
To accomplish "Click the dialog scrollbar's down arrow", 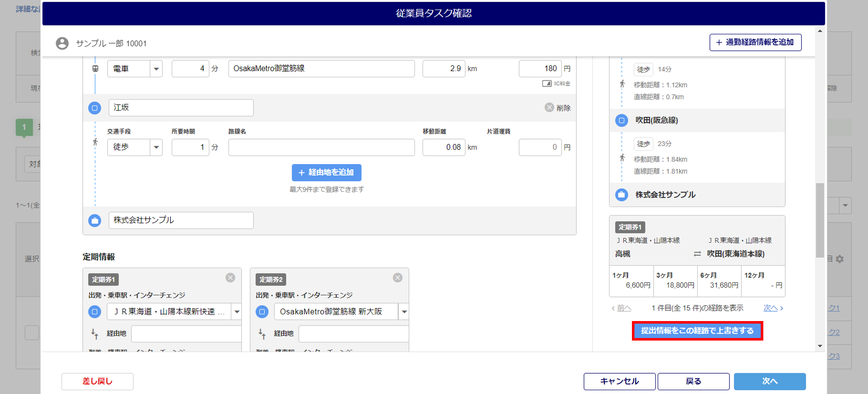I will pyautogui.click(x=820, y=346).
